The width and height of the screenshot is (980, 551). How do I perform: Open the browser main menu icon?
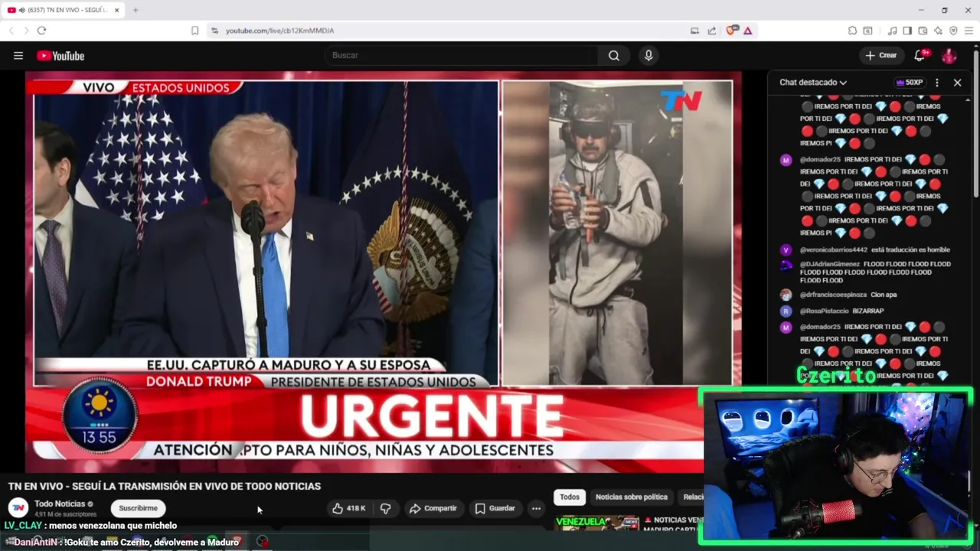(969, 31)
